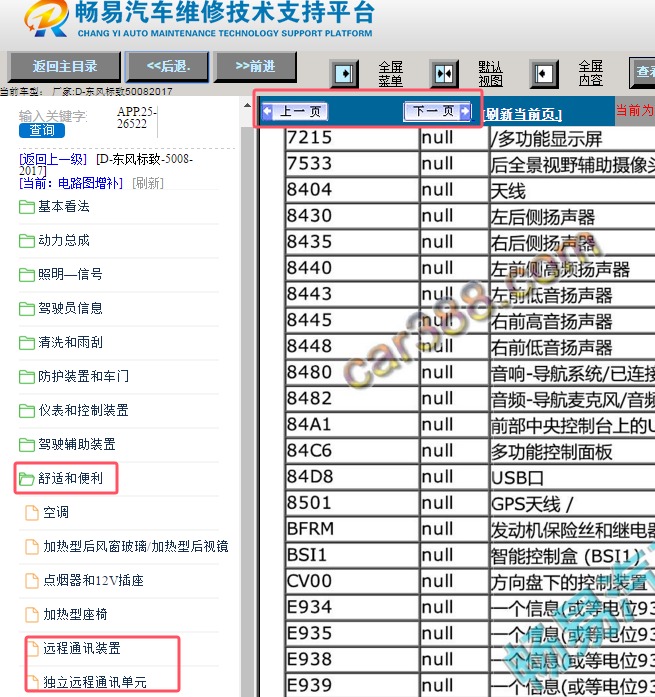Select the 8482 table cell
Viewport: 655px width, 697px height.
[352, 399]
